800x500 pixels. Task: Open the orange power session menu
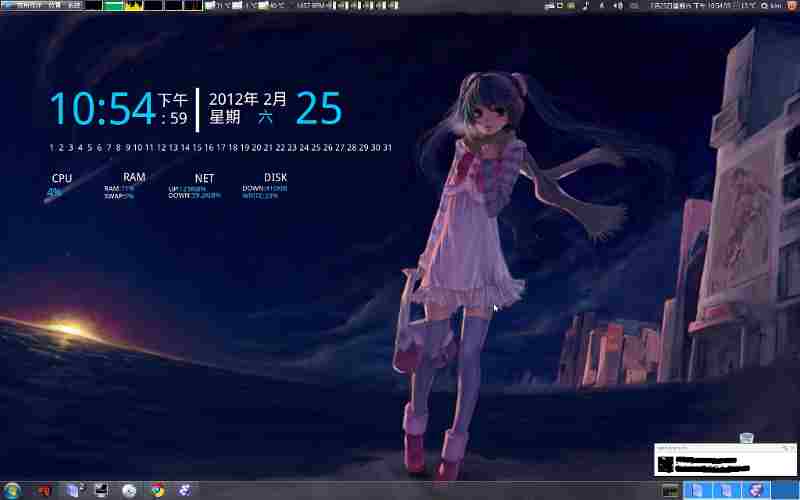click(x=791, y=6)
